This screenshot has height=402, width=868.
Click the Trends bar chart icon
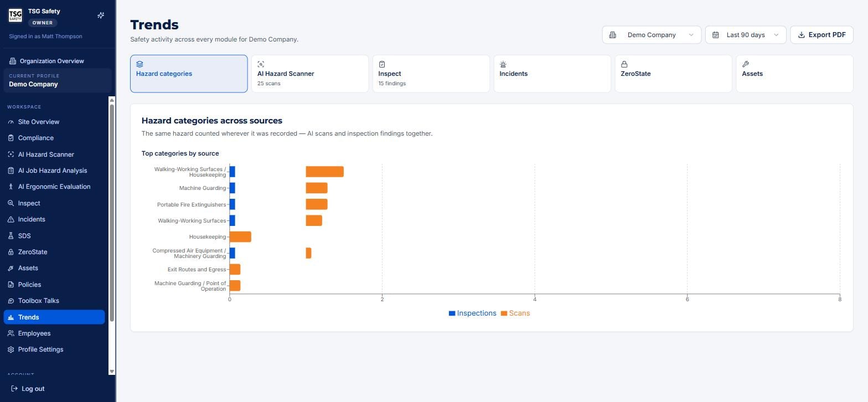pos(11,317)
